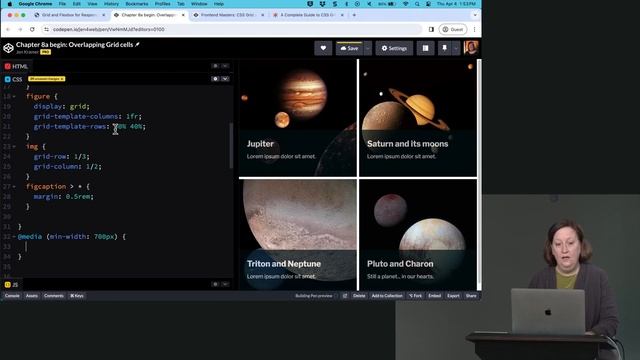Screen dimensions: 640x360
Task: Open the JS editor settings gear
Action: 216,284
